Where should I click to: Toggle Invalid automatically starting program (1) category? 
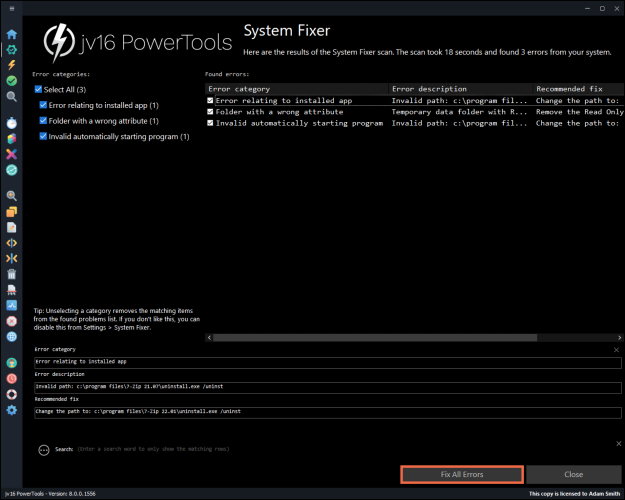click(43, 136)
